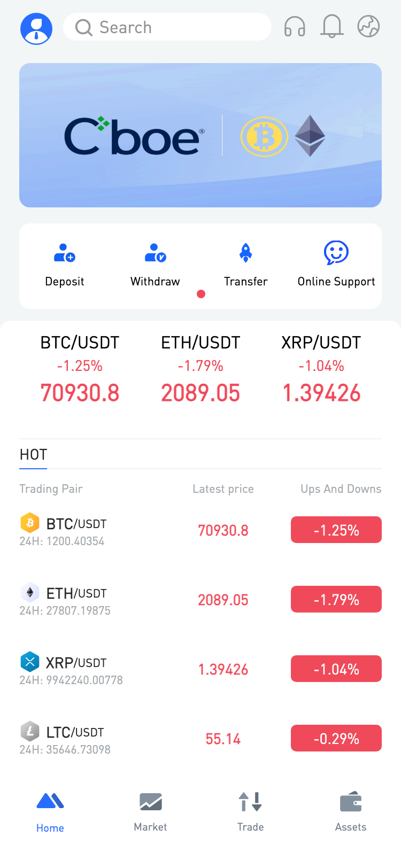Open the user profile avatar
Viewport: 401px width, 868px height.
36,28
